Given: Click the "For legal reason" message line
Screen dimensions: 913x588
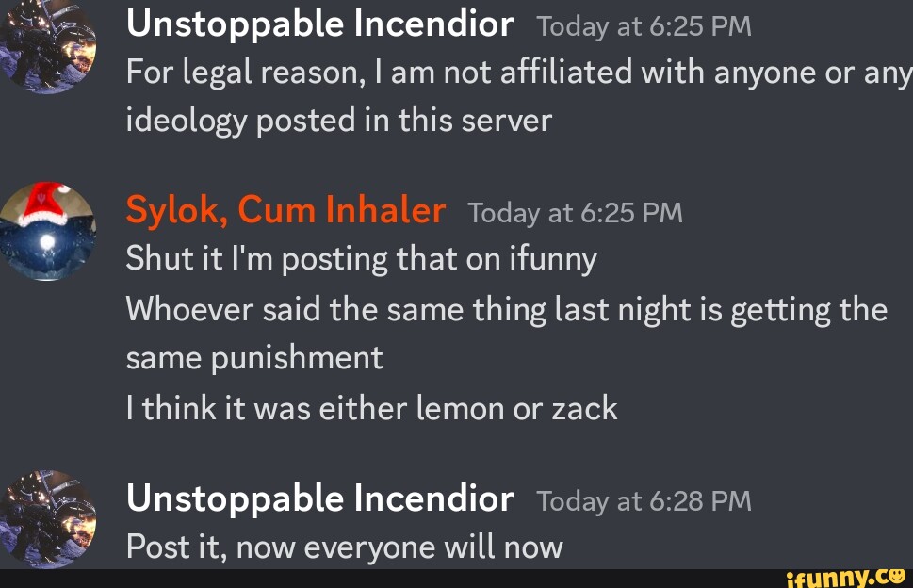Looking at the screenshot, I should click(x=518, y=73).
